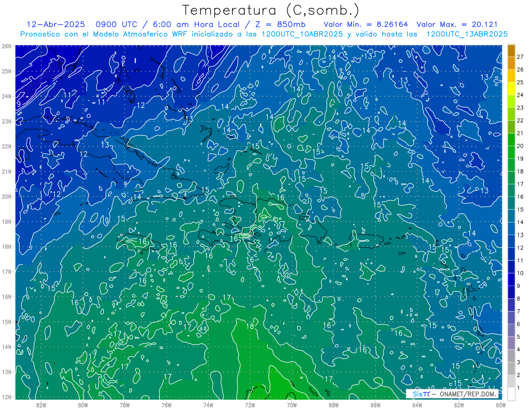This screenshot has height=411, width=532.
Task: Click the latitude axis label '23N'
Action: pyautogui.click(x=7, y=121)
